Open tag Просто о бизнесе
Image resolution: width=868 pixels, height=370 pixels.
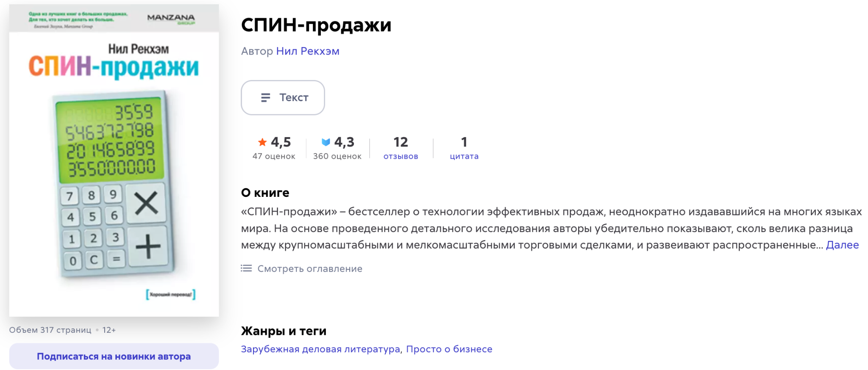pos(449,349)
